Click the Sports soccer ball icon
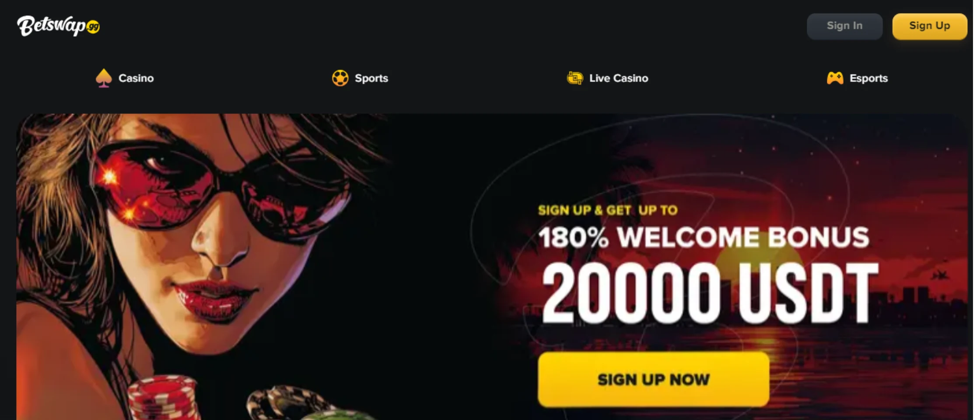 pyautogui.click(x=340, y=78)
